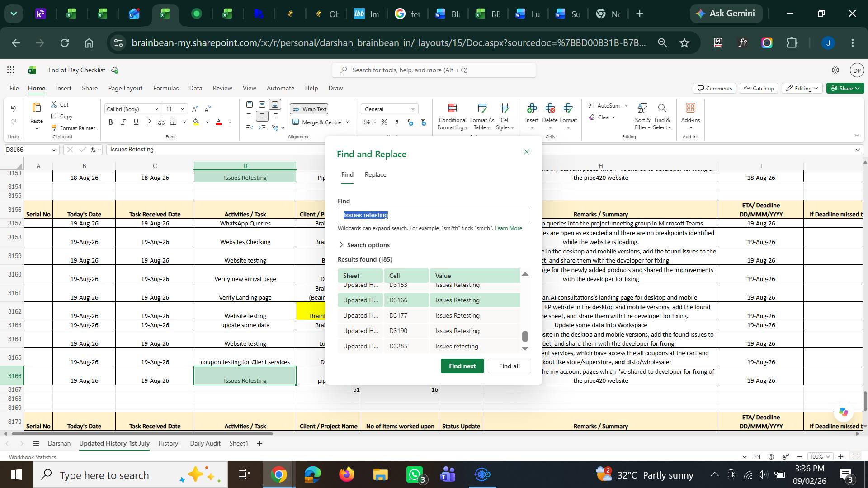Toggle Italic formatting

(123, 122)
